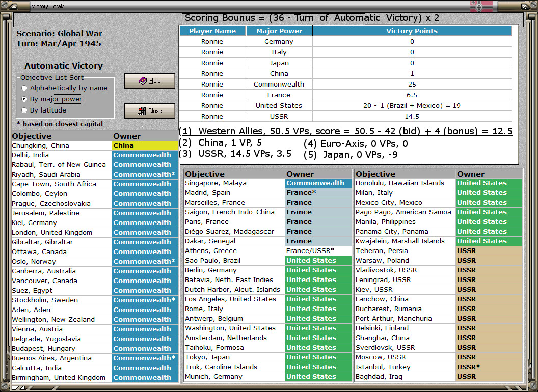Click the Player Name column header
This screenshot has width=538, height=392.
(212, 31)
